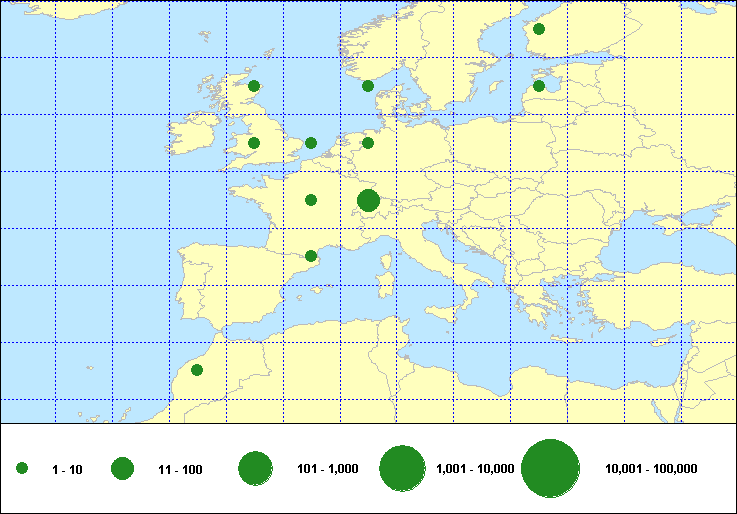This screenshot has height=514, width=737.
Task: Select the marker dot over Scotland
Action: pos(254,86)
